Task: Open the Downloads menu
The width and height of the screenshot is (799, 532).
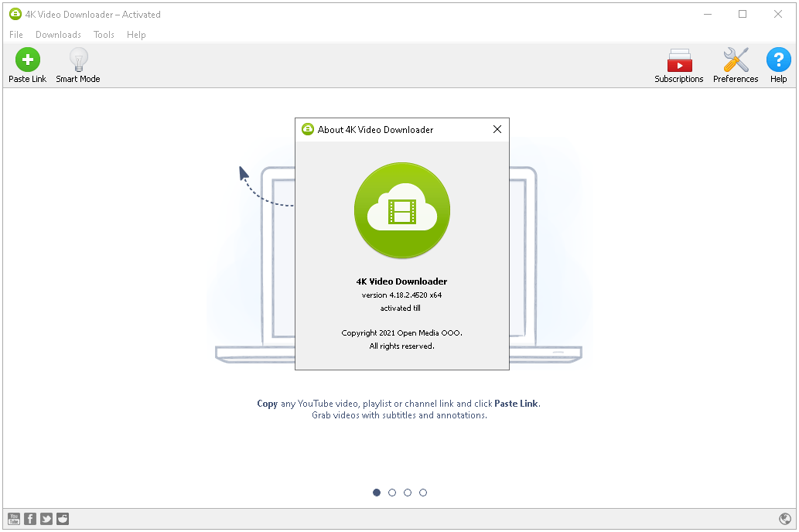Action: click(x=58, y=35)
